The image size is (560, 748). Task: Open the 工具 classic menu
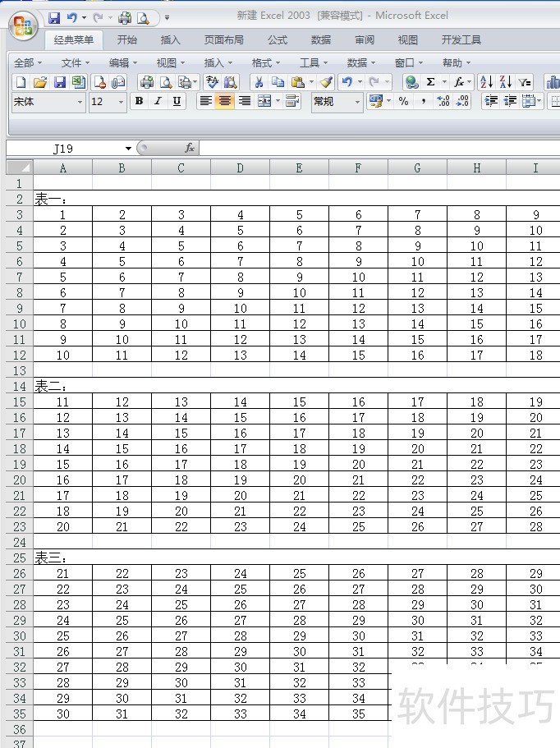click(314, 63)
